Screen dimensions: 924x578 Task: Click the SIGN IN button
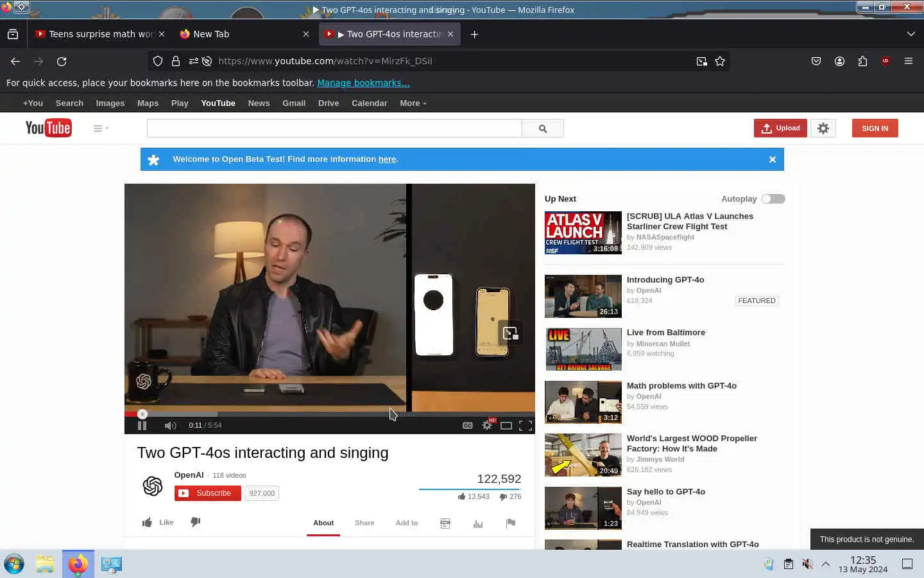875,128
